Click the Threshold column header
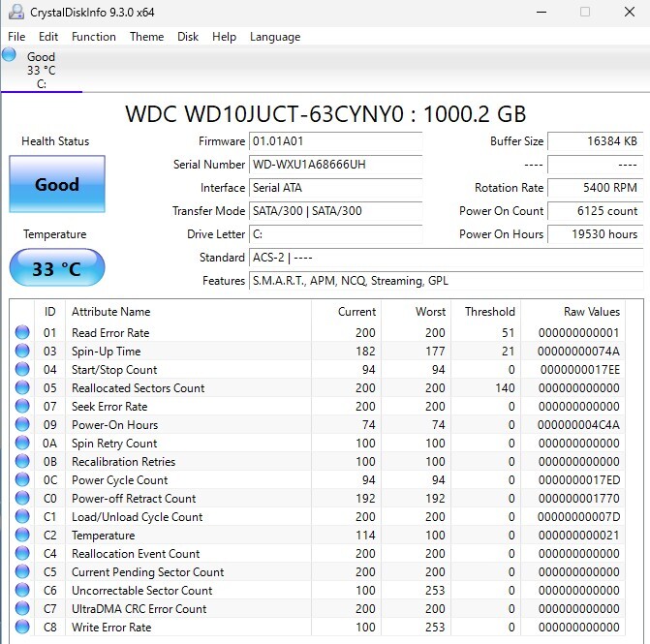The height and width of the screenshot is (644, 650). [x=486, y=312]
